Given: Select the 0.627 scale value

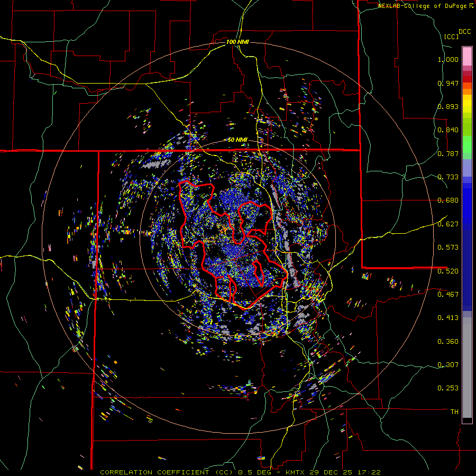Looking at the screenshot, I should click(x=448, y=224).
